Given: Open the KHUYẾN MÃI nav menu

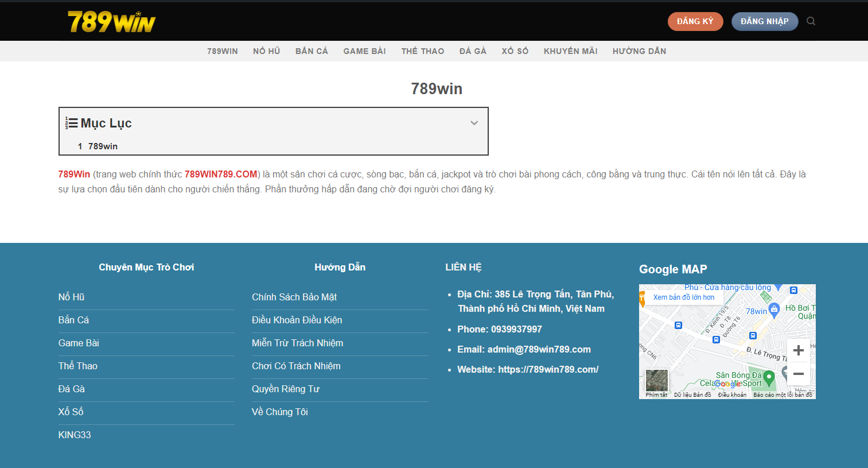Looking at the screenshot, I should pos(571,51).
